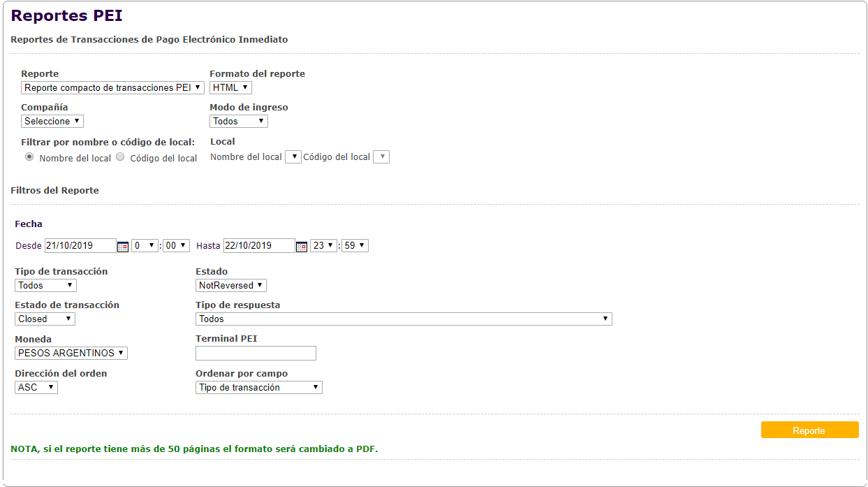Change the Dirección del orden dropdown
Screen dimensions: 868x487
click(36, 388)
